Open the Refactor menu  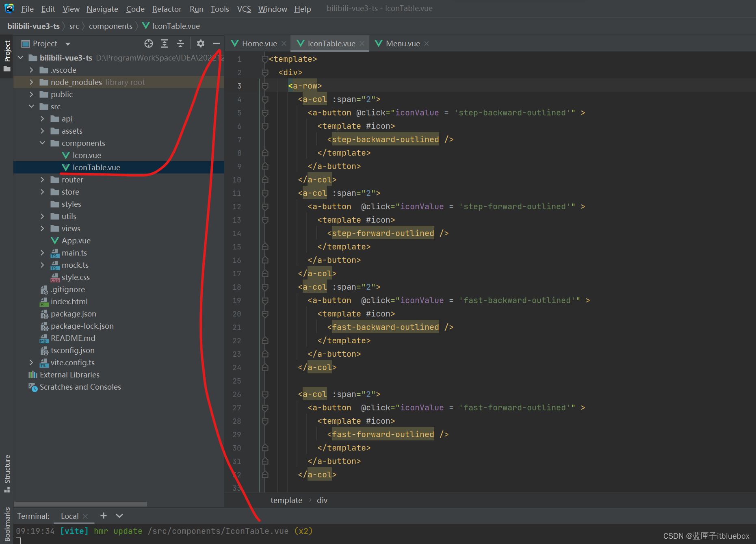167,9
